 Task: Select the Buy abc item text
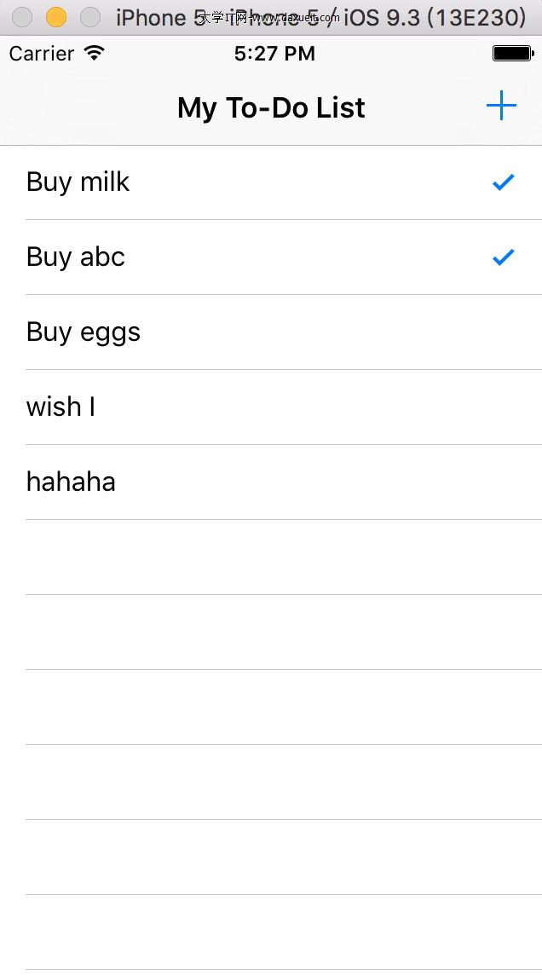[76, 257]
